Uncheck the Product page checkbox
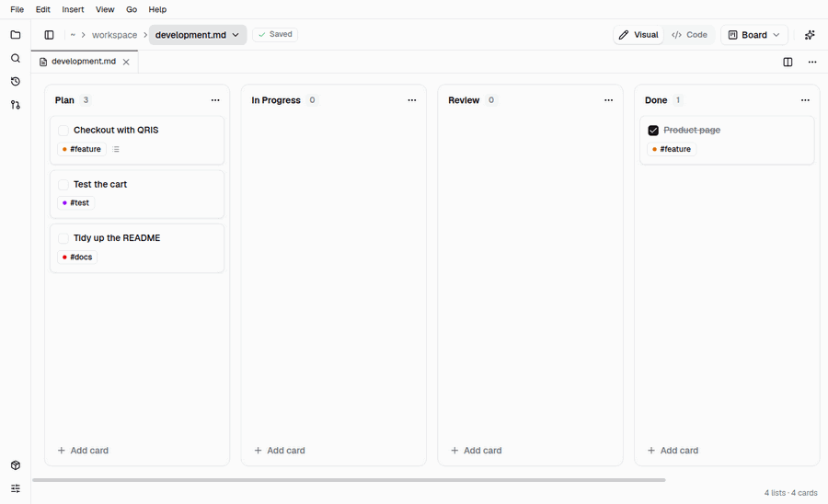This screenshot has width=828, height=504. pos(653,131)
